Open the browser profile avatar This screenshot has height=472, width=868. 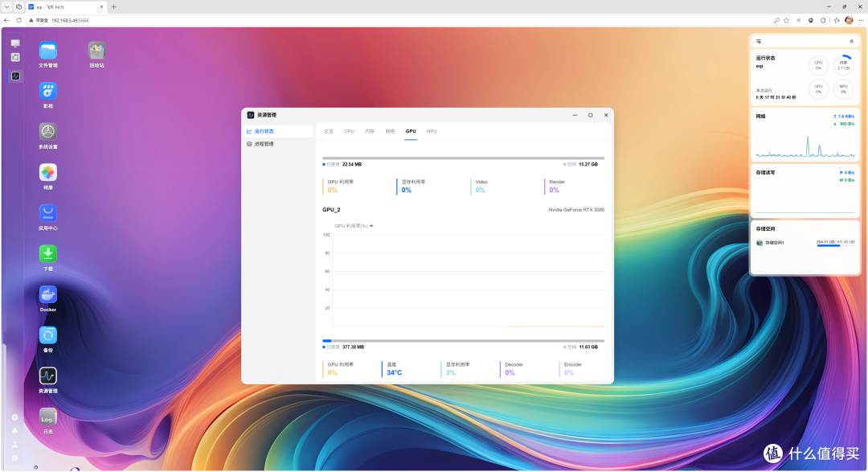click(x=850, y=20)
